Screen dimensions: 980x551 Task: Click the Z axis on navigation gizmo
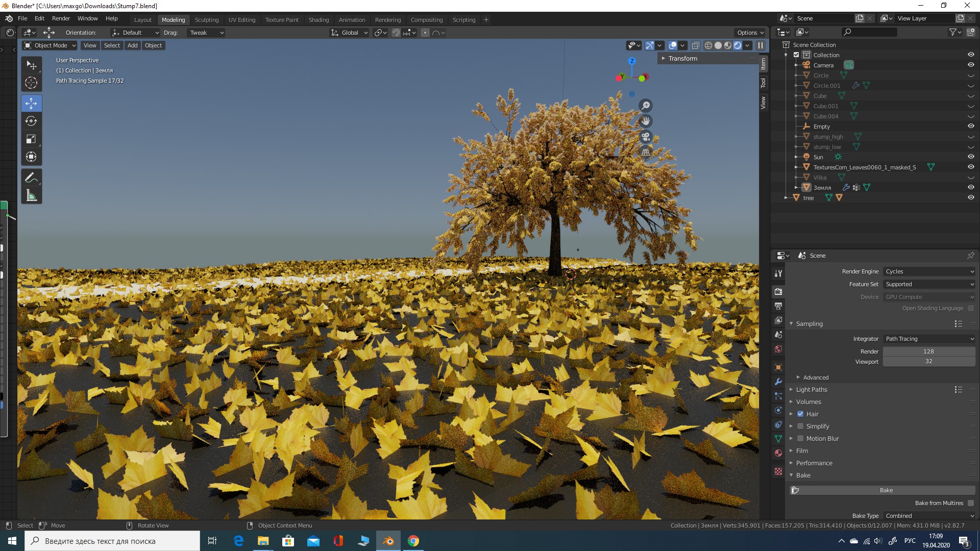632,61
